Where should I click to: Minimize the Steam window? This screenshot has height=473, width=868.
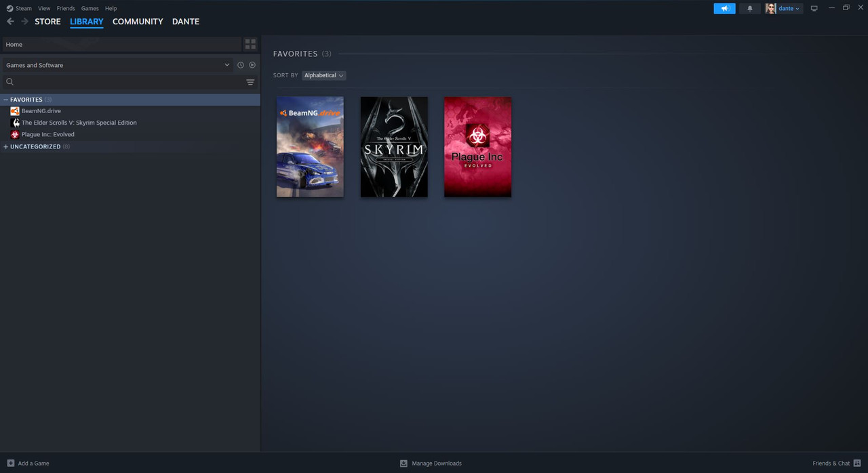[x=831, y=8]
